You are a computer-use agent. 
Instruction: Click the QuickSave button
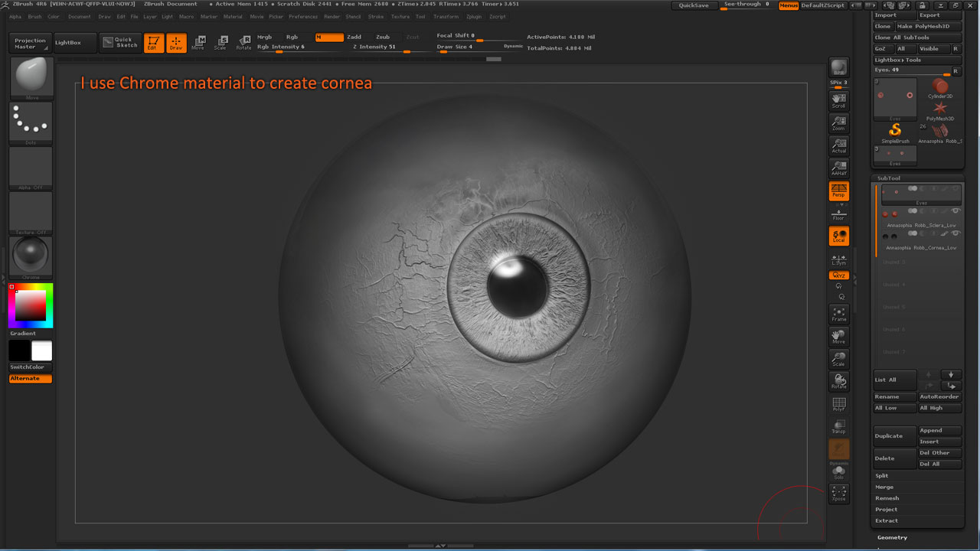[x=694, y=5]
